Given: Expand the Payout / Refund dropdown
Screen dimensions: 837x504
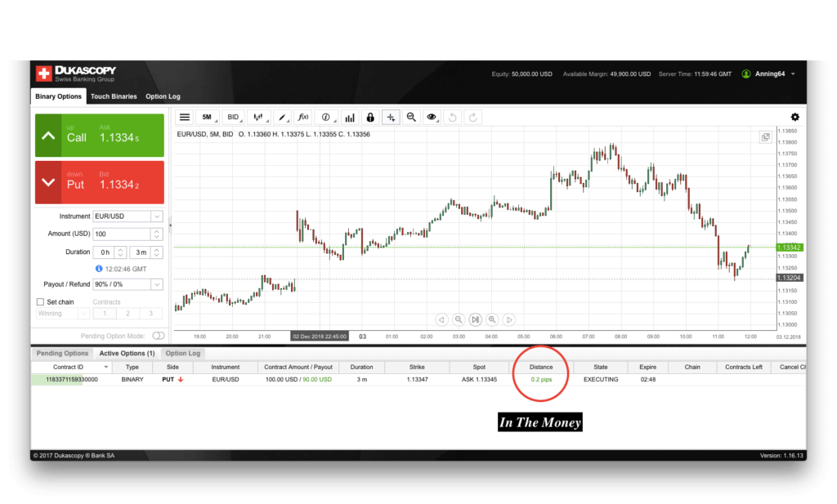Looking at the screenshot, I should coord(128,284).
